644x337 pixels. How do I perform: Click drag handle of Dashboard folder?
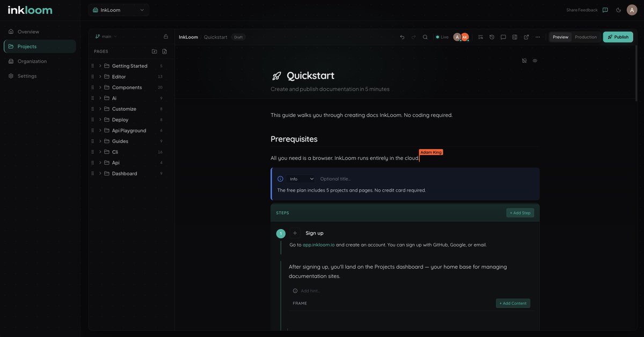point(93,173)
